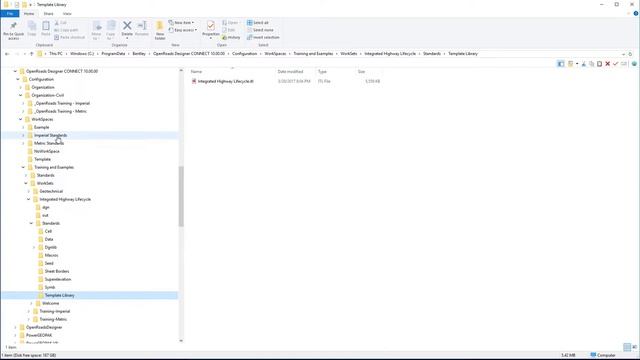
Task: Click Select all in ribbon
Action: [x=258, y=23]
